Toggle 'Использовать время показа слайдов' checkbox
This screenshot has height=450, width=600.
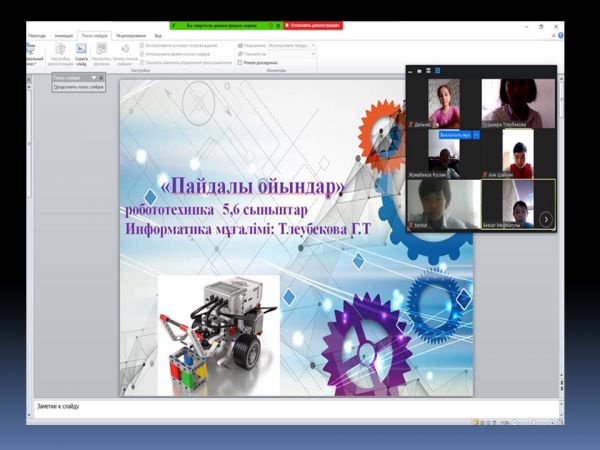click(x=144, y=53)
